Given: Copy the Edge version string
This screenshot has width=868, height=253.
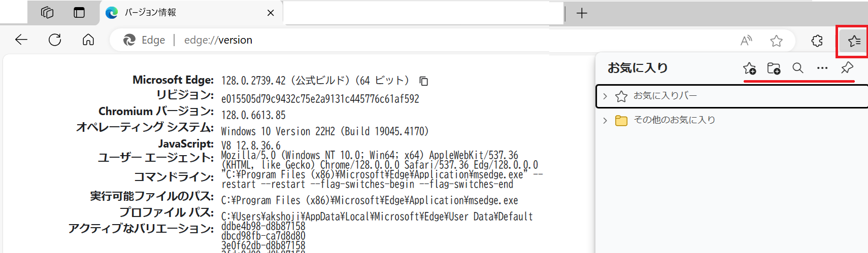Looking at the screenshot, I should click(x=424, y=81).
